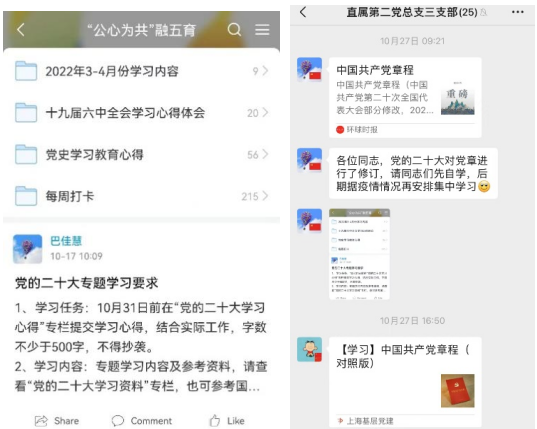The height and width of the screenshot is (429, 537).
Task: Tap back arrow in 直属第二党总支三支部 chat
Action: click(303, 12)
